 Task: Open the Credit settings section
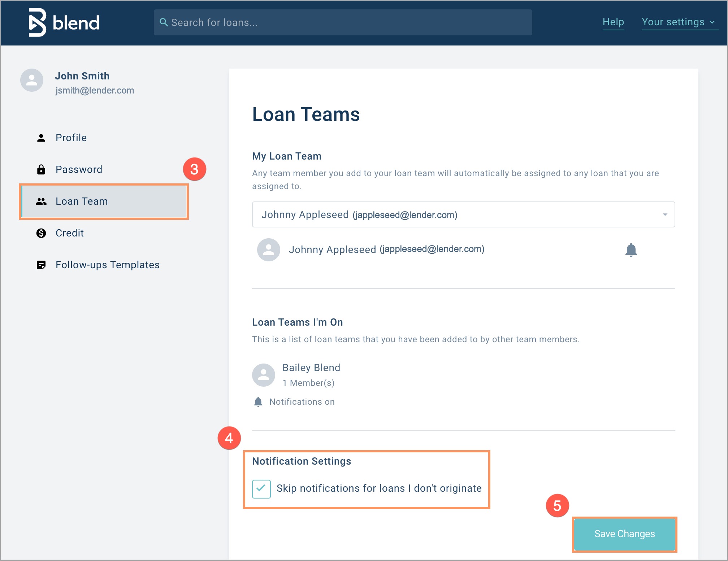click(x=70, y=233)
